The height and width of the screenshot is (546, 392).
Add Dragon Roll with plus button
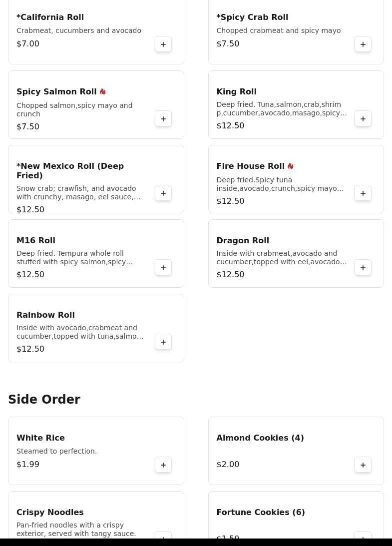click(x=363, y=268)
